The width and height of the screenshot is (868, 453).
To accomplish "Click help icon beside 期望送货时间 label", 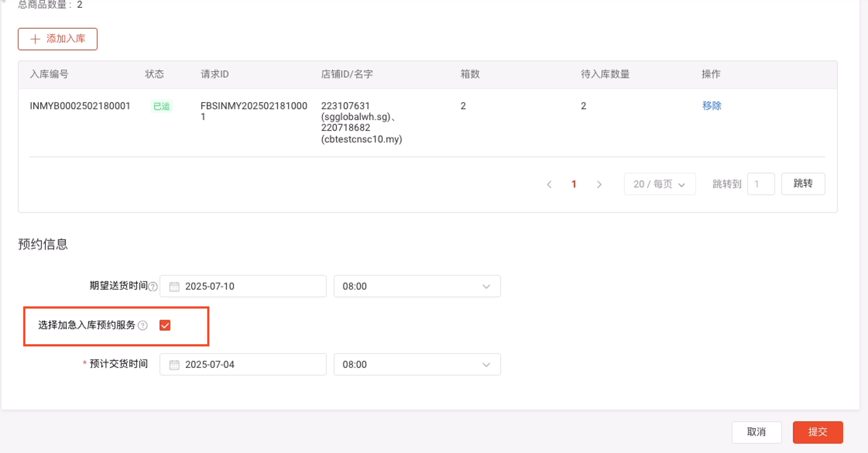I will pos(153,287).
